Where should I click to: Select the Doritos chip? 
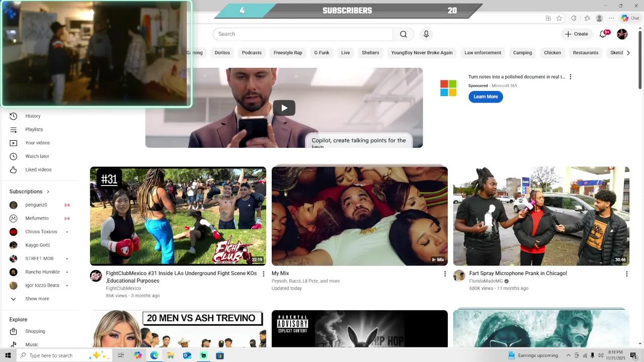click(222, 53)
